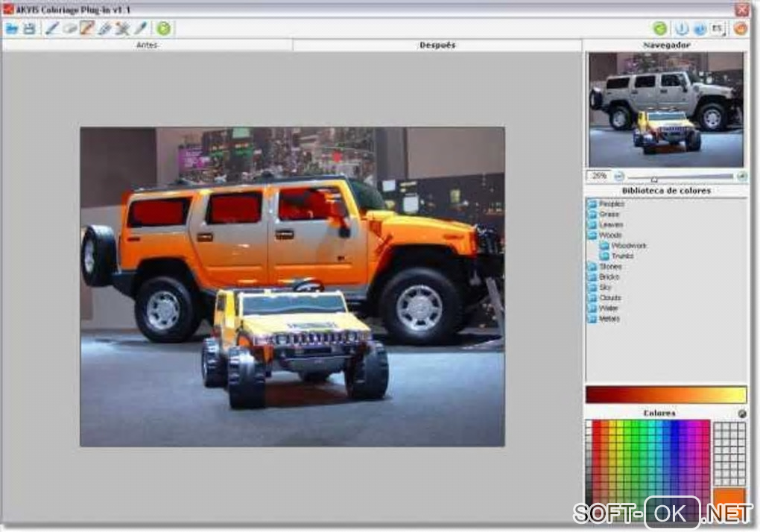Click the zoom in button at slider end
Screen dimensions: 760x532
741,177
